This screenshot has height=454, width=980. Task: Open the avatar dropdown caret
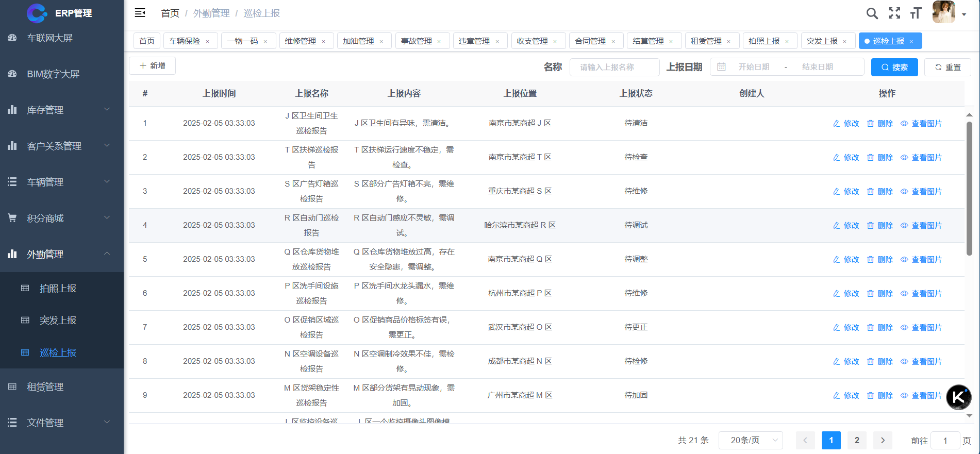[964, 14]
